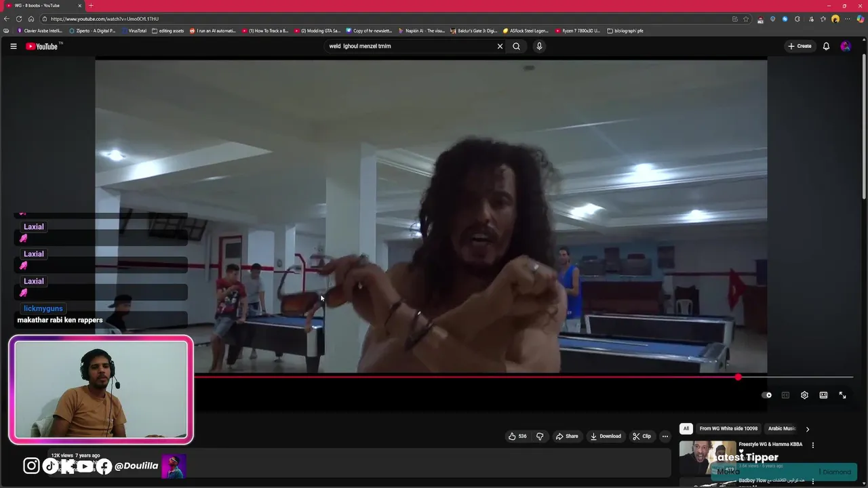Open Napkin AI bookmark
868x488 pixels.
pyautogui.click(x=422, y=30)
